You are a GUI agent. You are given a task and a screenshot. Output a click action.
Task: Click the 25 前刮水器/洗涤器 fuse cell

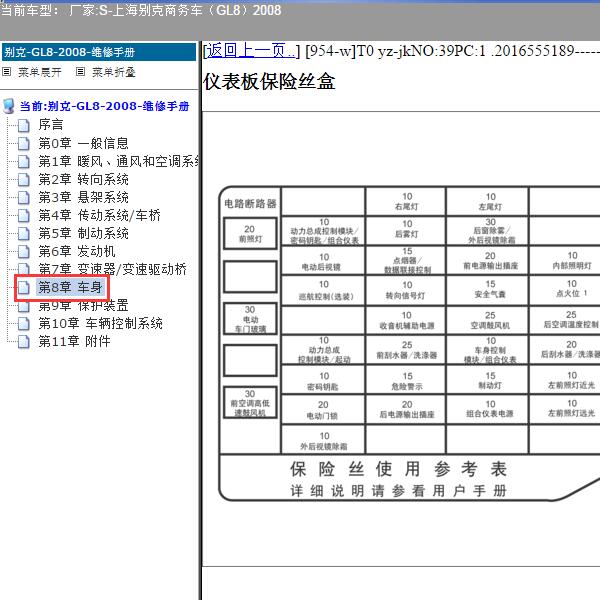[406, 350]
